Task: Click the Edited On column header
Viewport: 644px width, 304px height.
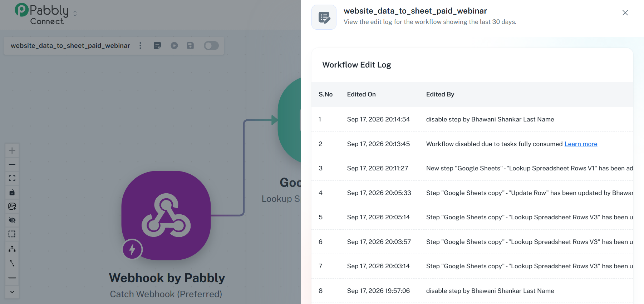Action: [x=361, y=94]
